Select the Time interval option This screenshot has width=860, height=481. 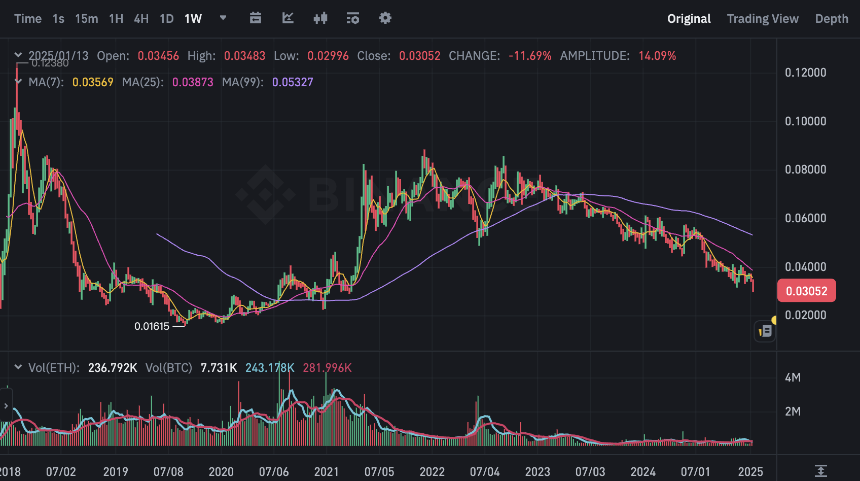(x=27, y=19)
